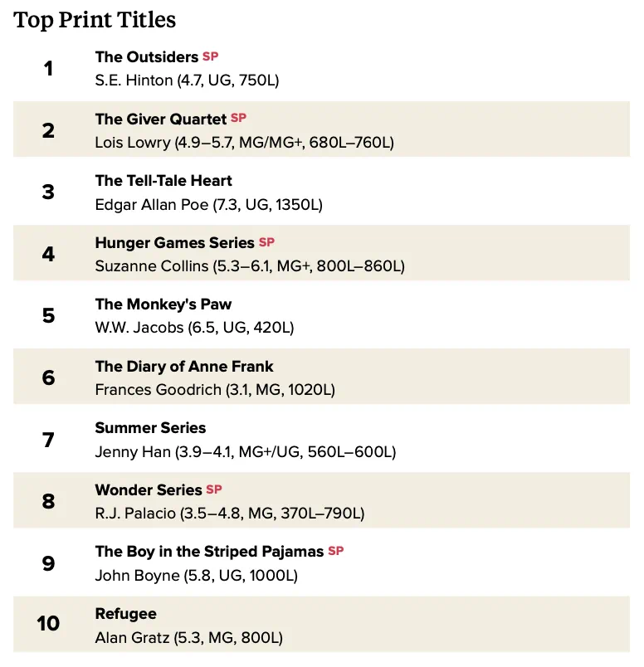
Task: Click the Top Print Titles heading
Action: point(95,20)
